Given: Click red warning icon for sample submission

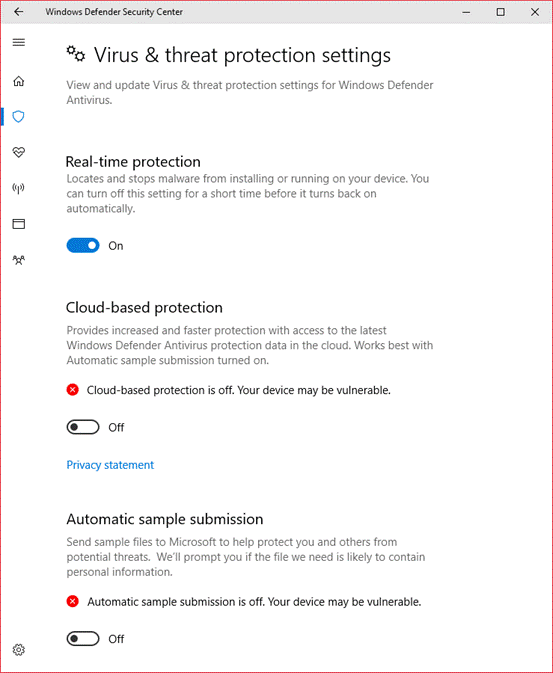Looking at the screenshot, I should point(73,601).
